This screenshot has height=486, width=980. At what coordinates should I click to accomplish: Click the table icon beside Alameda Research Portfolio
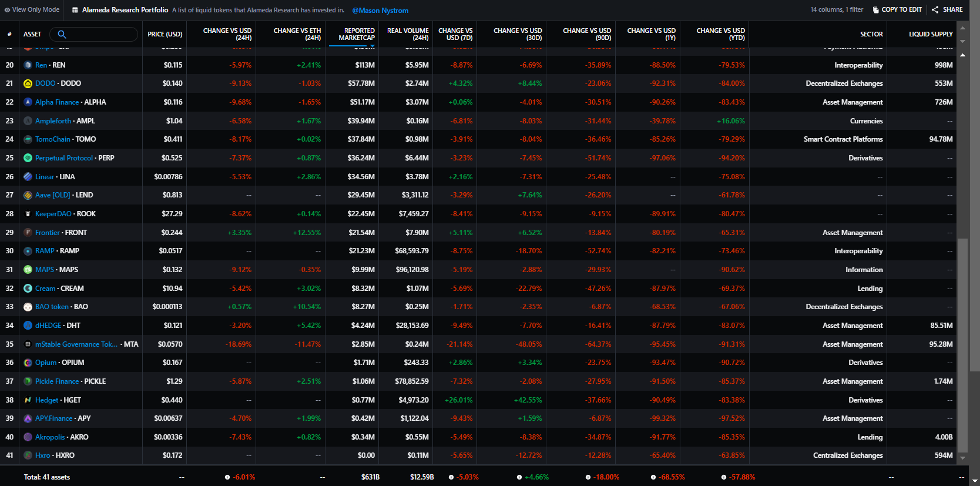[75, 10]
